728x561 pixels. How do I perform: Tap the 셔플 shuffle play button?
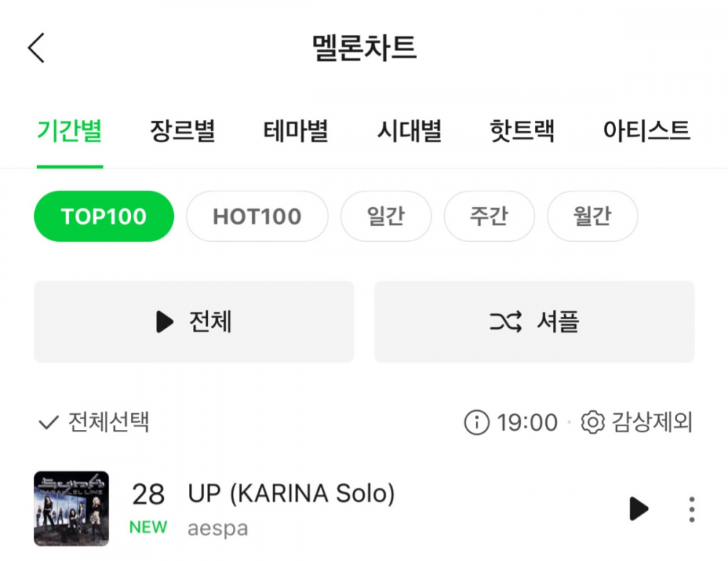(x=534, y=321)
